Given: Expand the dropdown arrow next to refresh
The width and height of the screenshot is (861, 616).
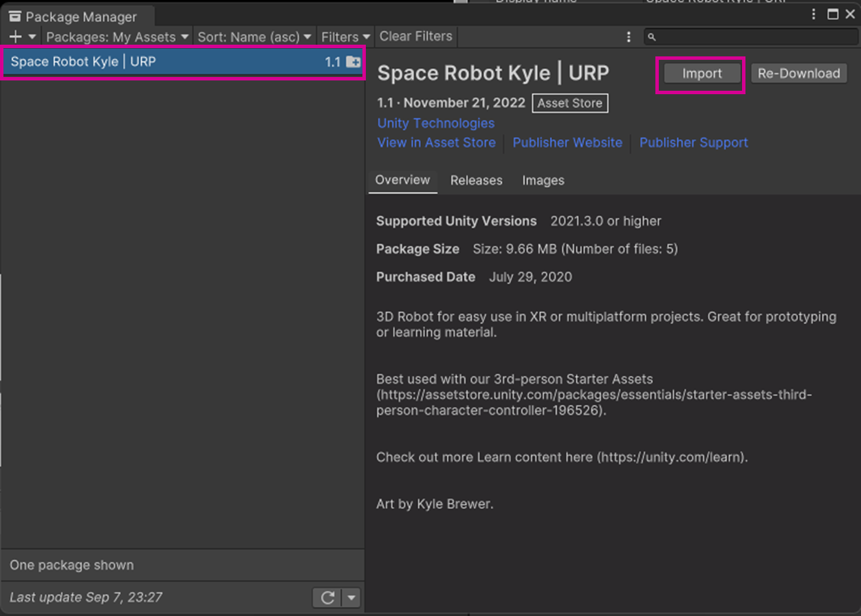Looking at the screenshot, I should [x=351, y=597].
